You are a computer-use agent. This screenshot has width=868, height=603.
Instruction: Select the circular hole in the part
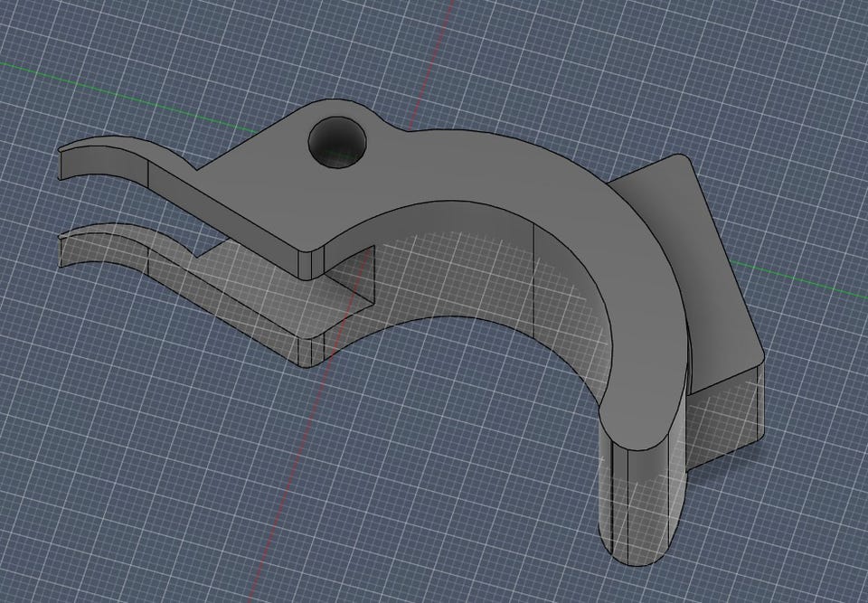point(337,143)
